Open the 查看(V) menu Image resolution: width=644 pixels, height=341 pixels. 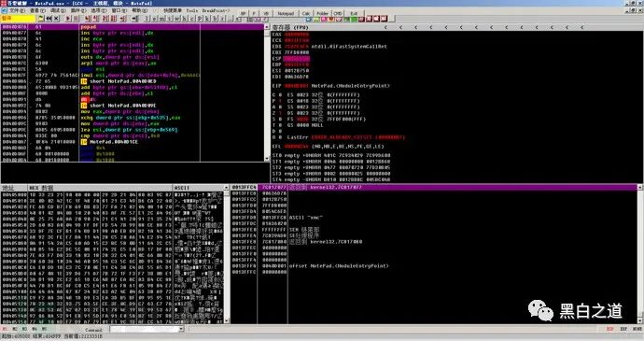tap(37, 10)
